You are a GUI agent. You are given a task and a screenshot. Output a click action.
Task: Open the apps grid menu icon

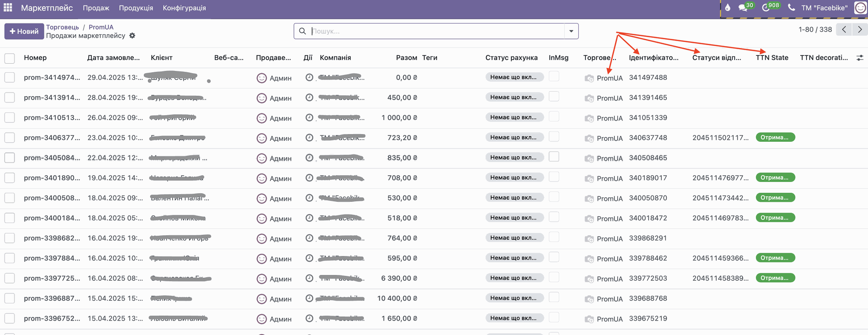coord(8,8)
